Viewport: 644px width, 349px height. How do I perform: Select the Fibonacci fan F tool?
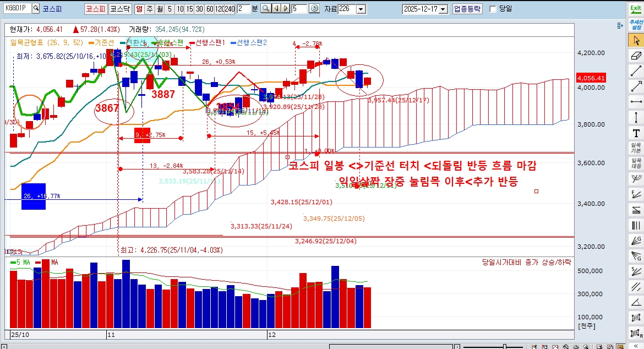(636, 194)
